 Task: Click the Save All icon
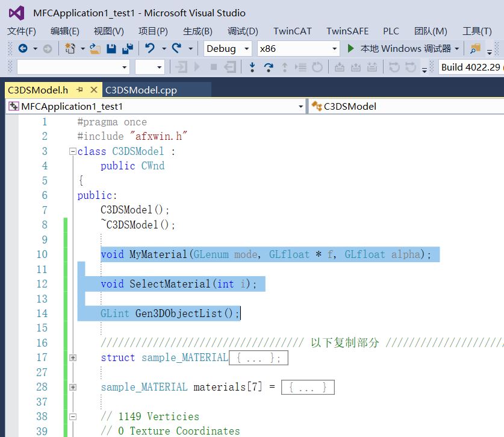pos(128,49)
